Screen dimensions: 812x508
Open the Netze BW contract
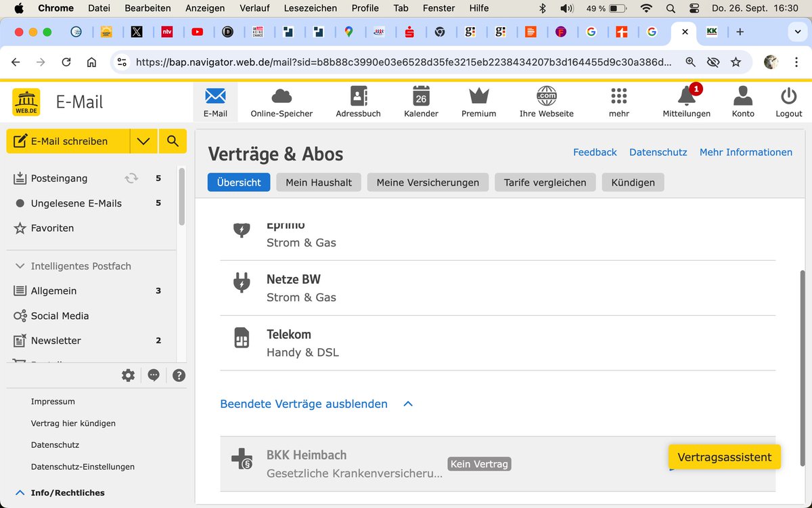pos(498,288)
